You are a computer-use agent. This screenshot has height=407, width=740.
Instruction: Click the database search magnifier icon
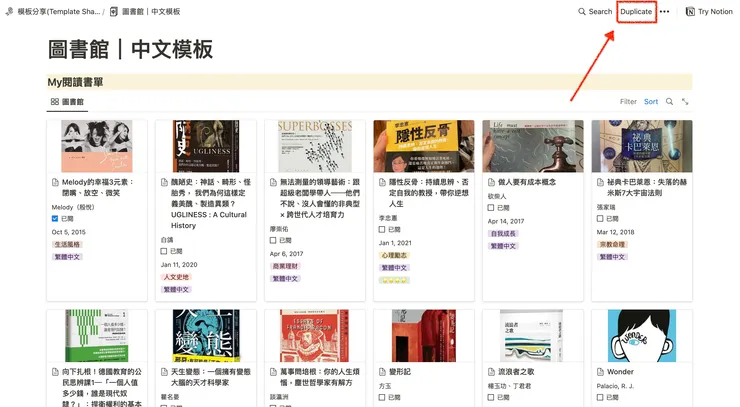point(669,102)
